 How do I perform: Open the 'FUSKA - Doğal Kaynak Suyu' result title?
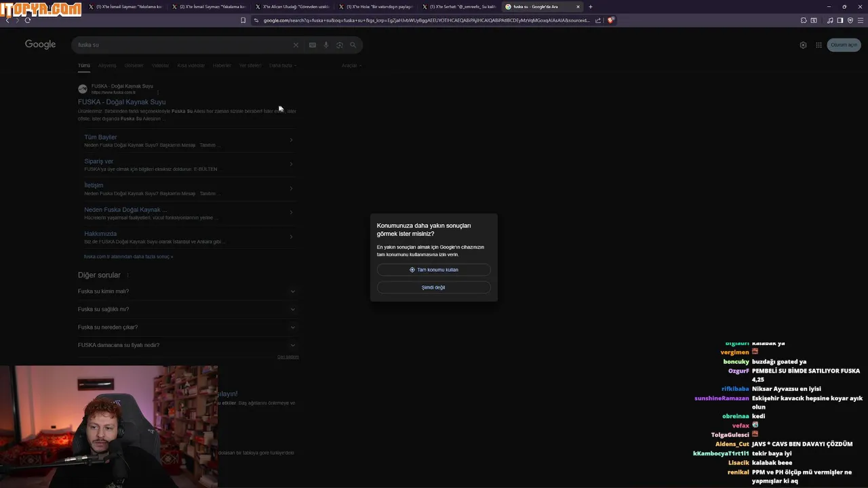[121, 102]
